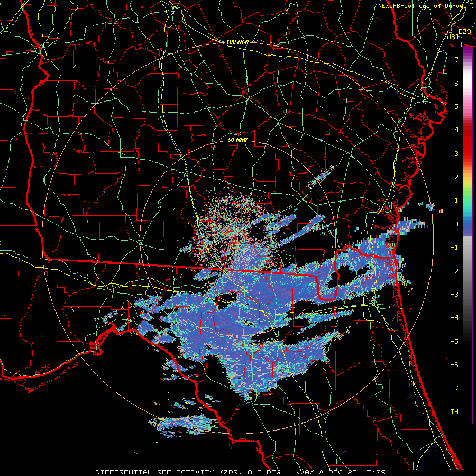This screenshot has width=476, height=476.
Task: Click the -2 dB scale value
Action: click(x=454, y=271)
